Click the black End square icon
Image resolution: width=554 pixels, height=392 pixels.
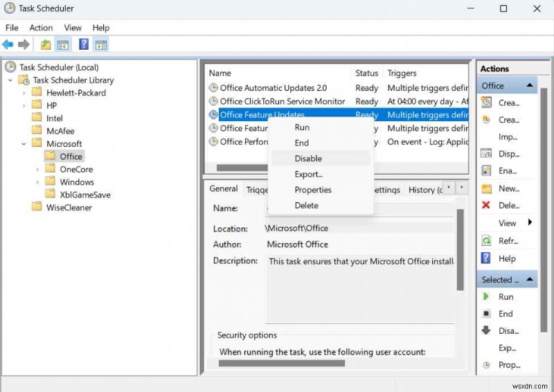coord(486,314)
